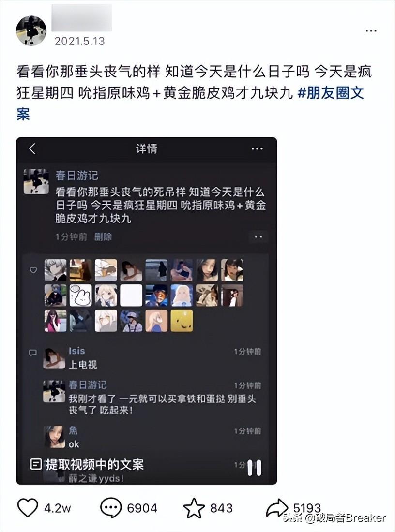
Task: Tap 删除 to delete the moment
Action: 103,237
